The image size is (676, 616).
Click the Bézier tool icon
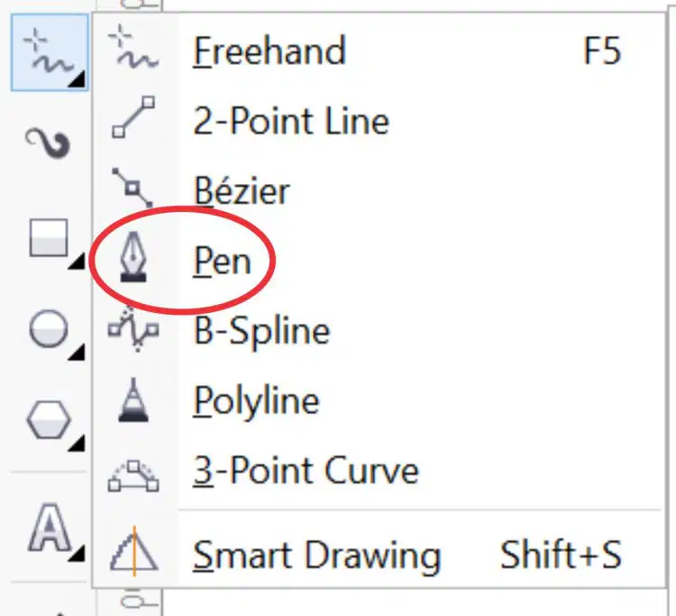(132, 188)
